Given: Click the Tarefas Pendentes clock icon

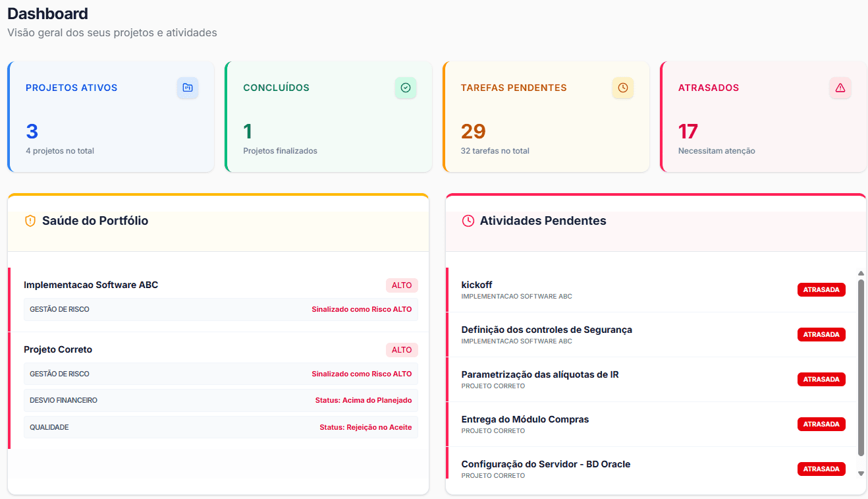Looking at the screenshot, I should (623, 88).
